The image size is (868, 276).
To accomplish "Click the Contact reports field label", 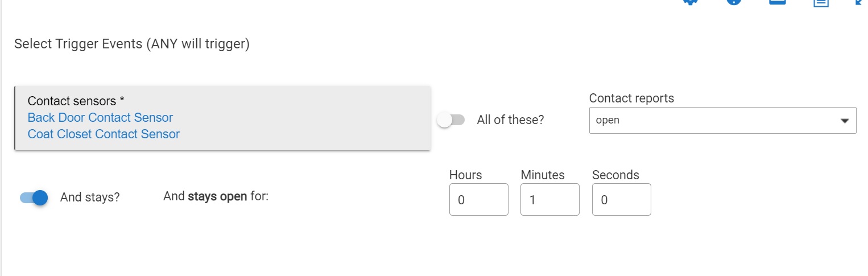I will (631, 98).
